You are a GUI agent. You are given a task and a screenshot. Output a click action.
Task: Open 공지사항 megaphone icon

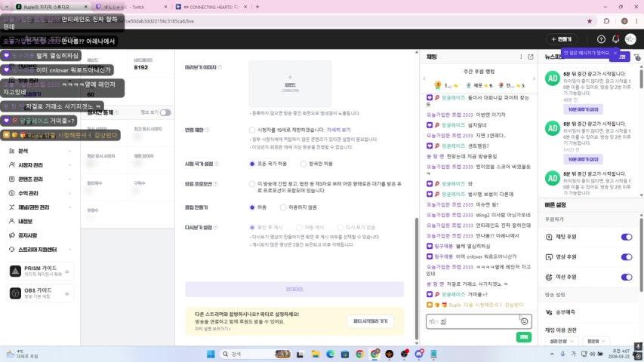pyautogui.click(x=11, y=235)
